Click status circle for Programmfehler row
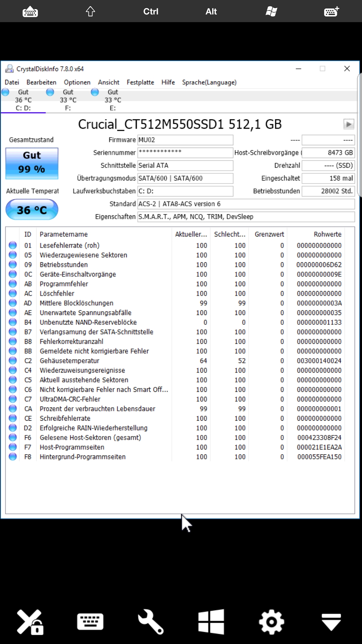This screenshot has width=362, height=644. point(13,284)
